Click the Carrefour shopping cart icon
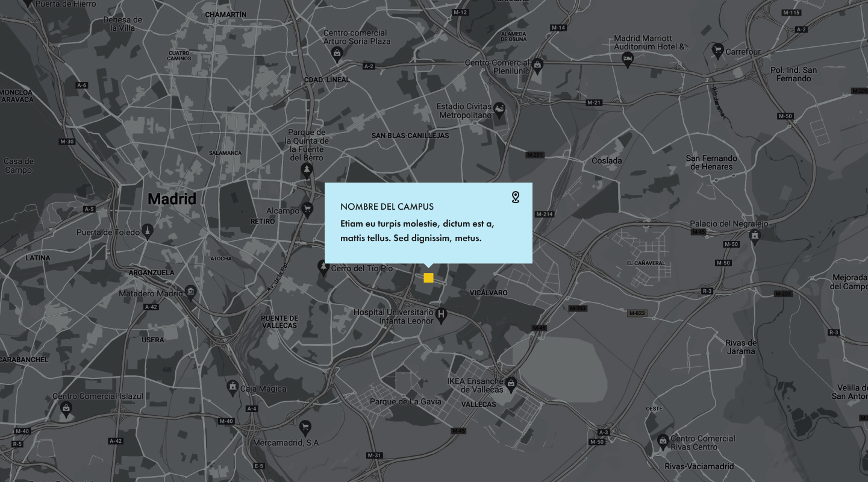The height and width of the screenshot is (482, 868). tap(717, 49)
